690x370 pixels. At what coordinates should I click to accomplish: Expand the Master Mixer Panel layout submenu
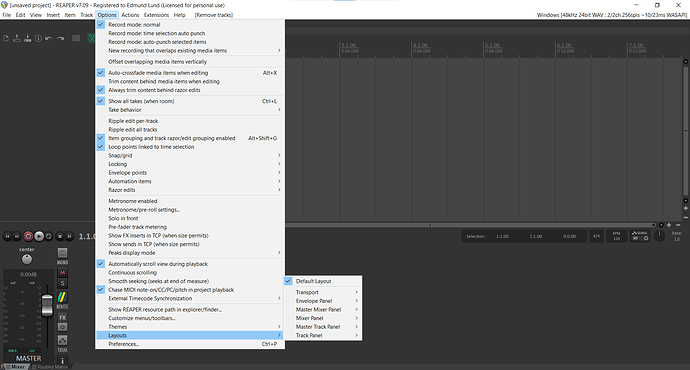pos(323,310)
